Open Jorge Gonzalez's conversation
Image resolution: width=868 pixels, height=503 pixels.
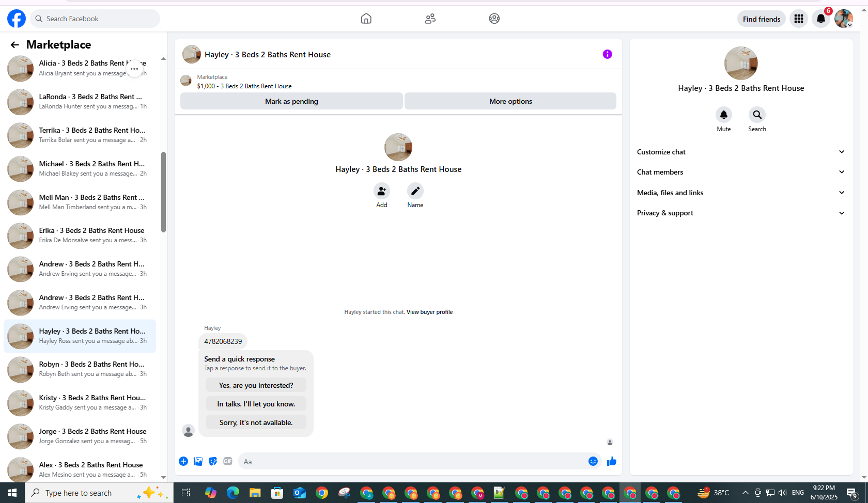[x=80, y=436]
